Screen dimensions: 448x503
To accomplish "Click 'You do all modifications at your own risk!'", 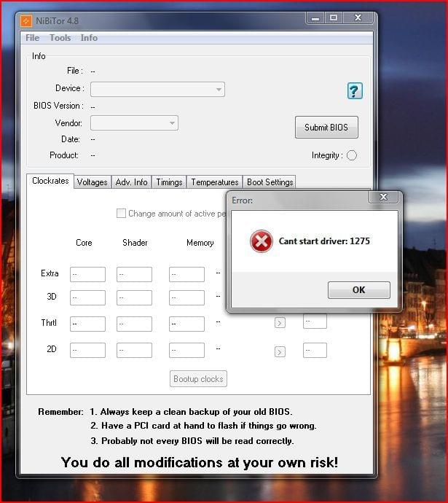I will pyautogui.click(x=200, y=463).
